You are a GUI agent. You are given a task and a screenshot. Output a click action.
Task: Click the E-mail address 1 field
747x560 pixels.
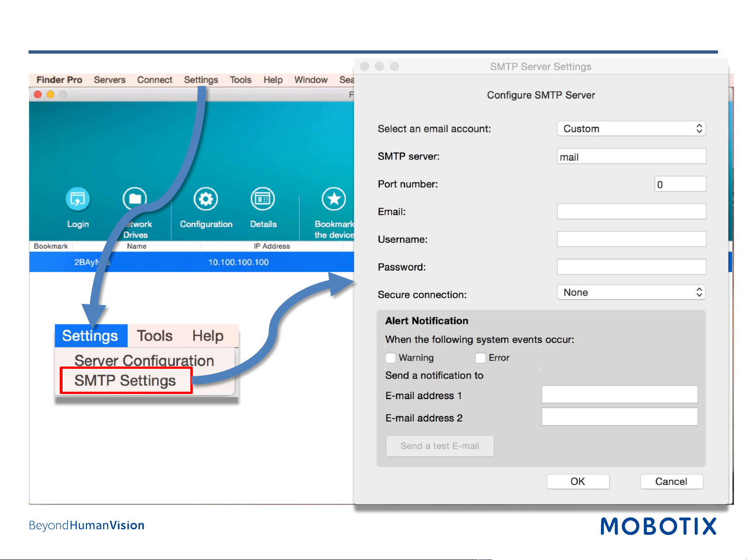click(620, 394)
